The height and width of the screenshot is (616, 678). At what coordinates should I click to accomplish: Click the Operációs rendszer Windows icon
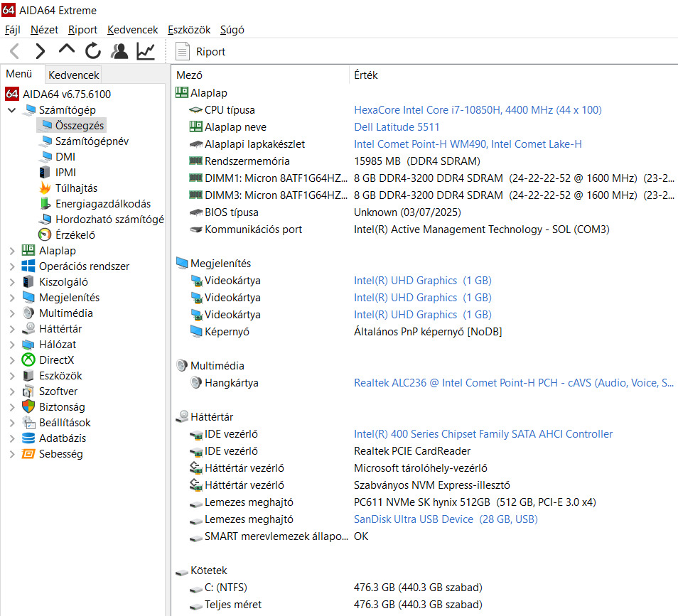pyautogui.click(x=28, y=266)
